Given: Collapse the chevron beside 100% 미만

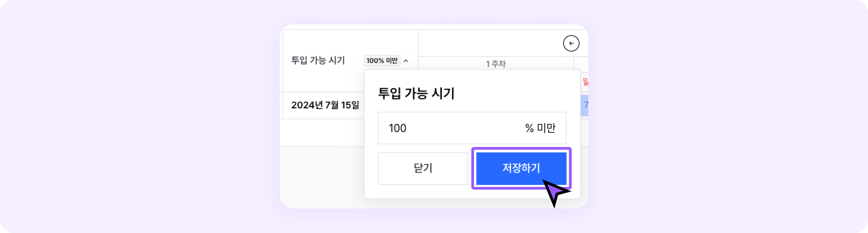Looking at the screenshot, I should click(x=406, y=61).
